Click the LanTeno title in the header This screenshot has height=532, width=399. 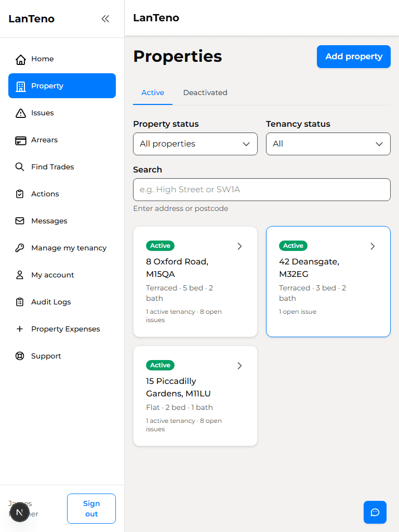[156, 18]
